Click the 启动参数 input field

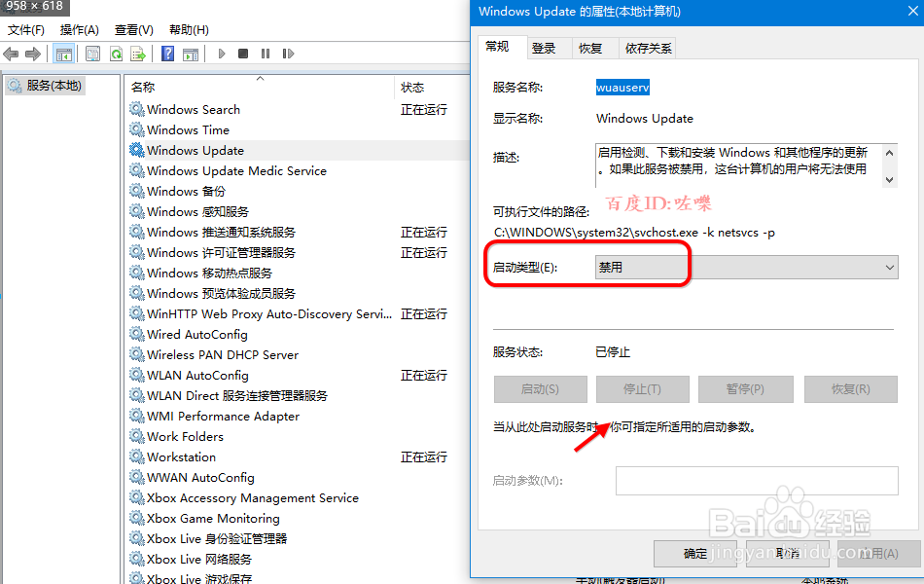pos(757,481)
